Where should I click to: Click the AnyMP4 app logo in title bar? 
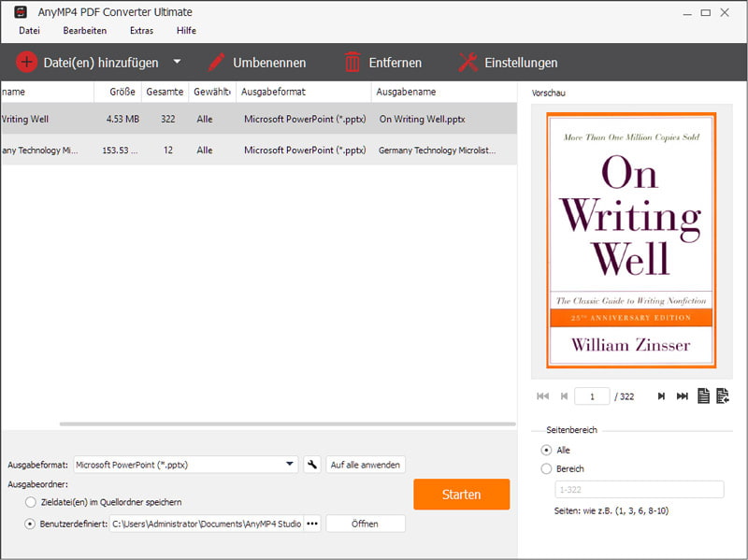pos(21,12)
